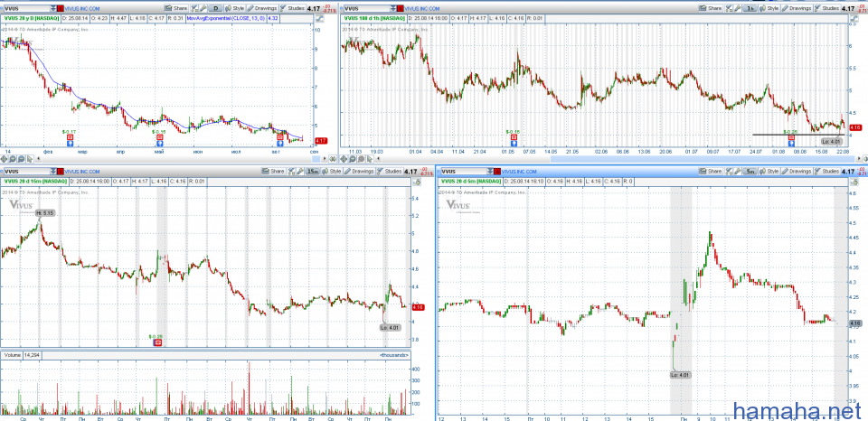Click Share in the 1h chart panel
The image size is (868, 421).
tap(711, 8)
